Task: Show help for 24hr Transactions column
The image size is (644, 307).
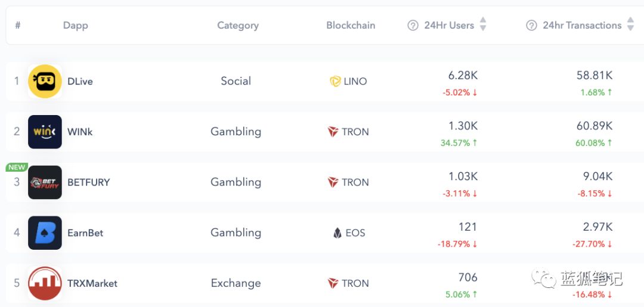Action: tap(531, 25)
